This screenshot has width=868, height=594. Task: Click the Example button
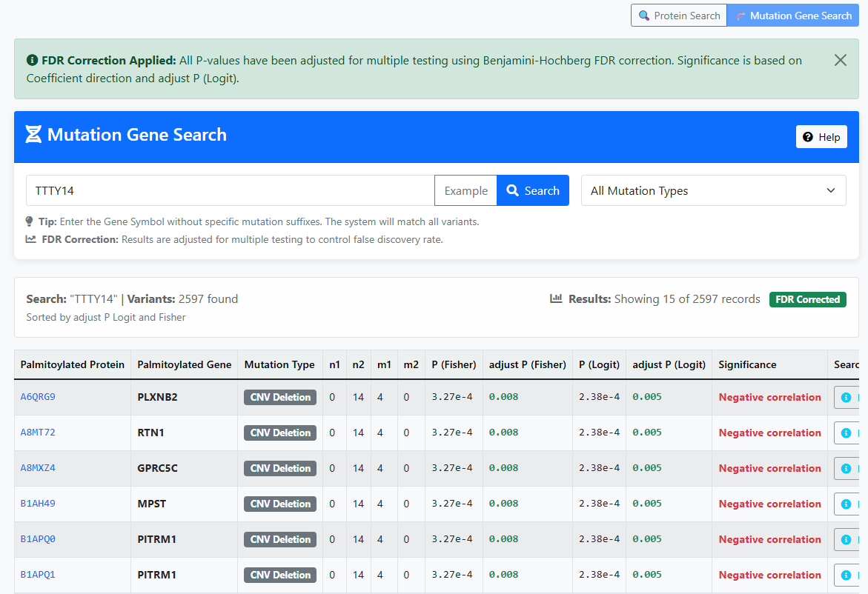pyautogui.click(x=466, y=190)
